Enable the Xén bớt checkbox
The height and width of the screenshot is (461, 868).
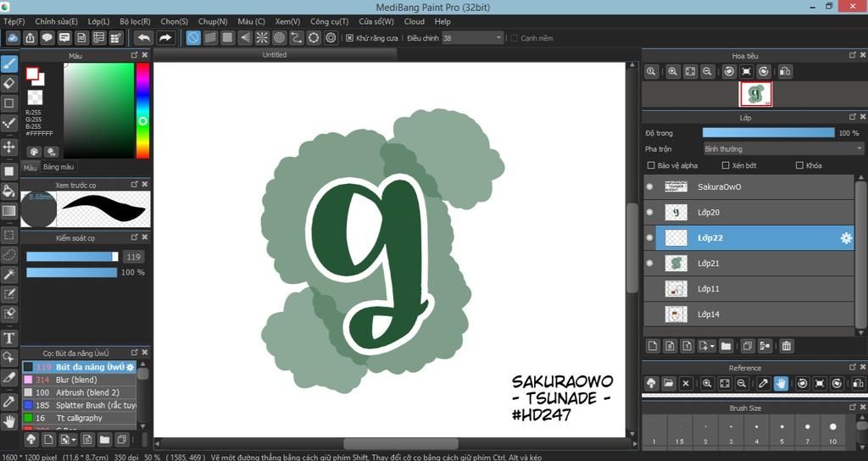point(726,165)
